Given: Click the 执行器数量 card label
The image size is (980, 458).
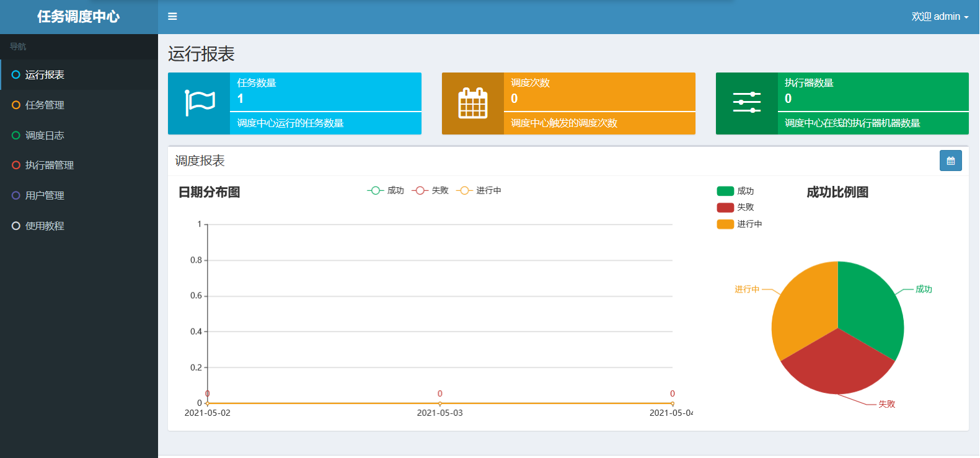Looking at the screenshot, I should tap(809, 83).
